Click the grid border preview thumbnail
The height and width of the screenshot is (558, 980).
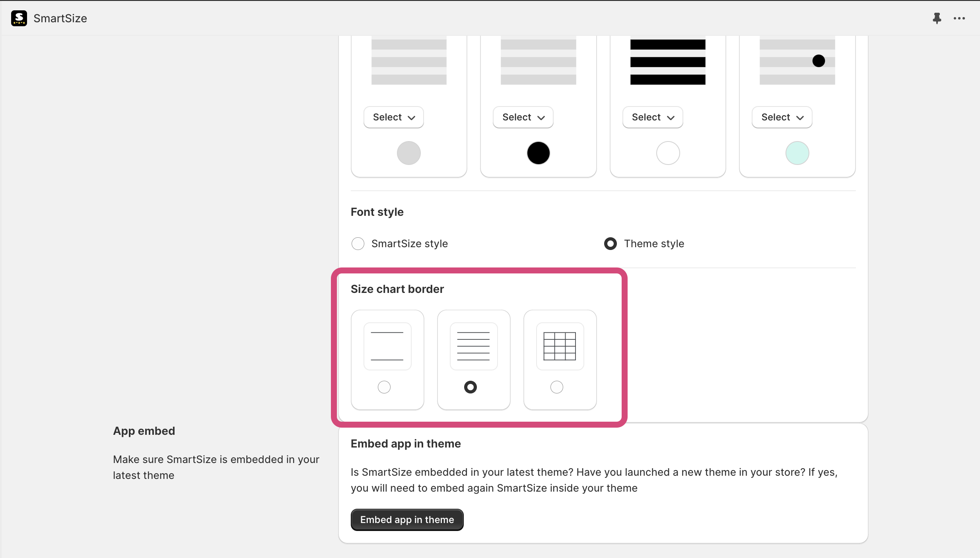point(560,346)
